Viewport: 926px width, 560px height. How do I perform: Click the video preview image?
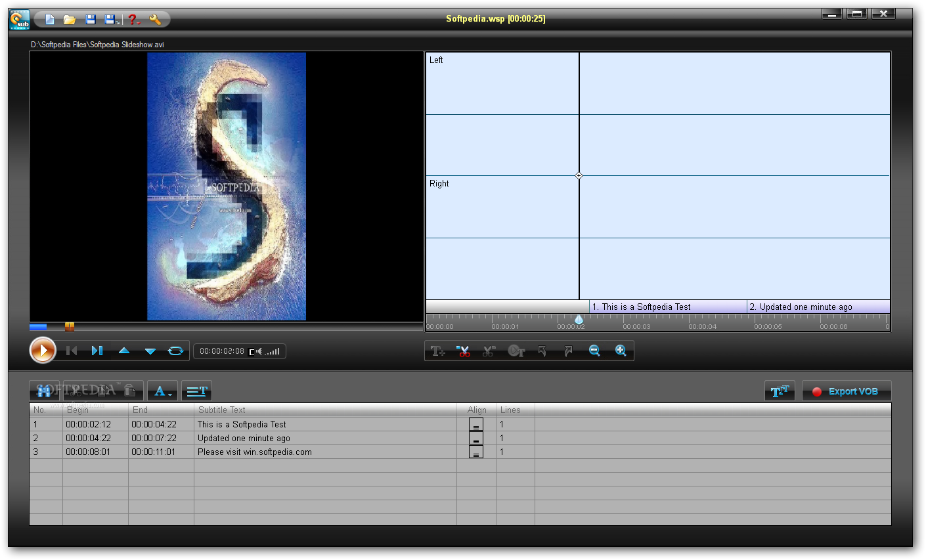click(x=227, y=186)
